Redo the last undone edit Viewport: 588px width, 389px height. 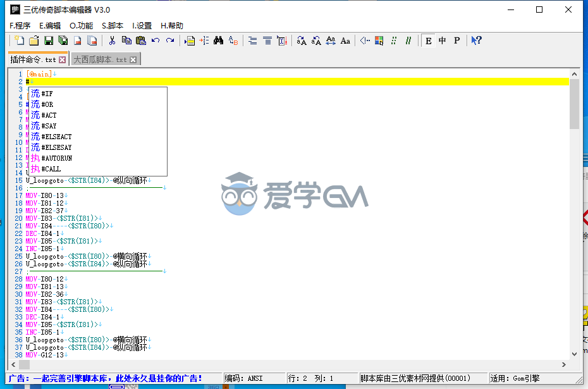[x=170, y=40]
